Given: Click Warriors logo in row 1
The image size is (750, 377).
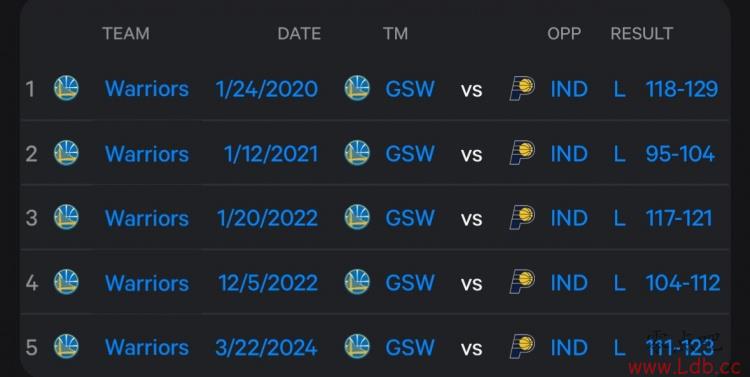Looking at the screenshot, I should click(66, 88).
